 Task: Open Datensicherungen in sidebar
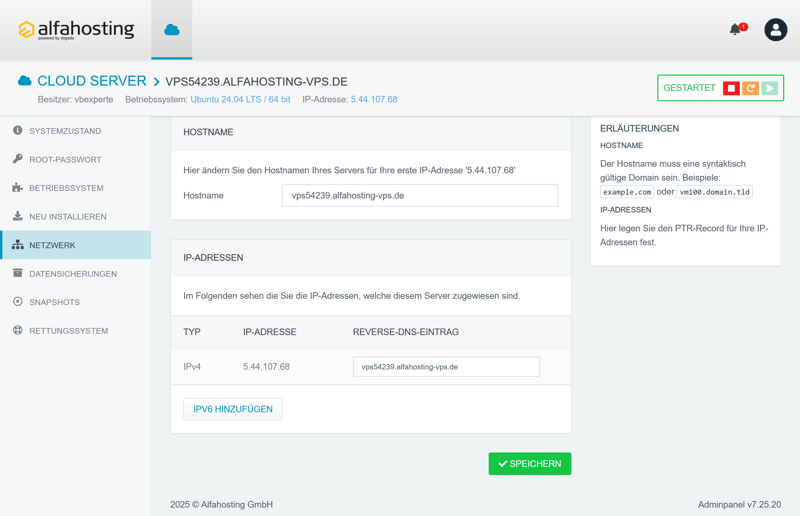(x=76, y=274)
